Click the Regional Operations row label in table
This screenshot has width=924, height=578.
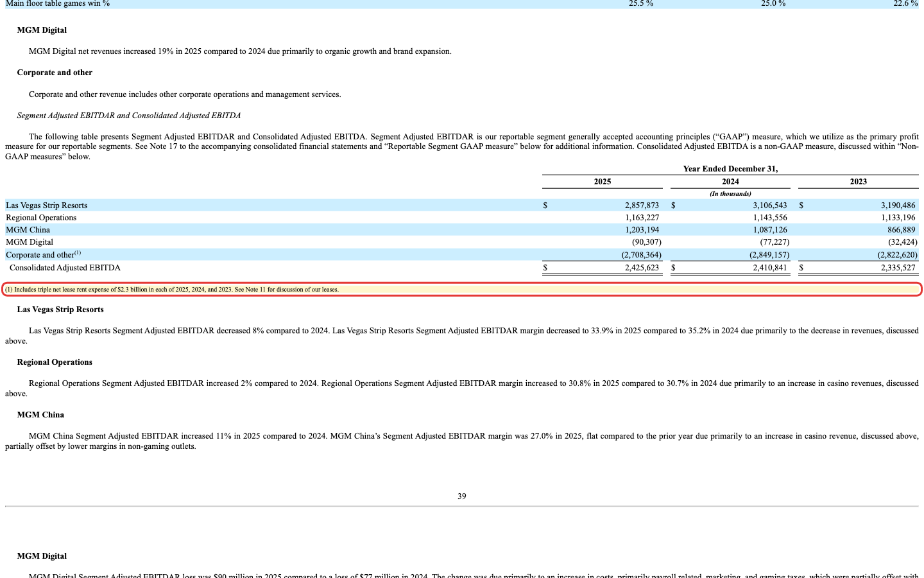pyautogui.click(x=41, y=218)
